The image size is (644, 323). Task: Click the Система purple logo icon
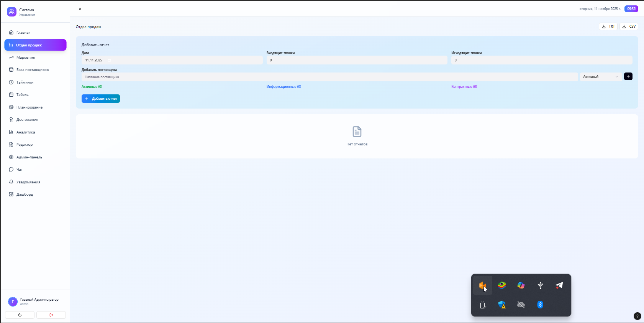(x=11, y=12)
